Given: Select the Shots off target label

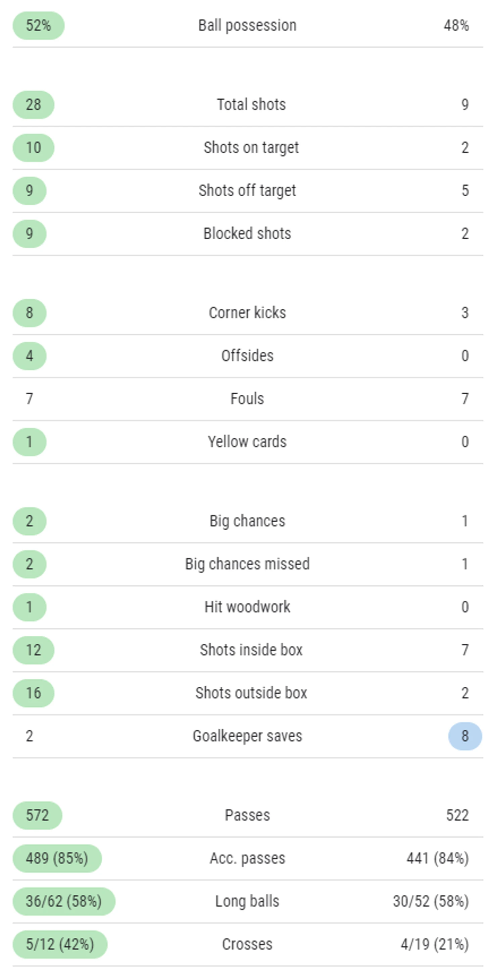Looking at the screenshot, I should (247, 191).
